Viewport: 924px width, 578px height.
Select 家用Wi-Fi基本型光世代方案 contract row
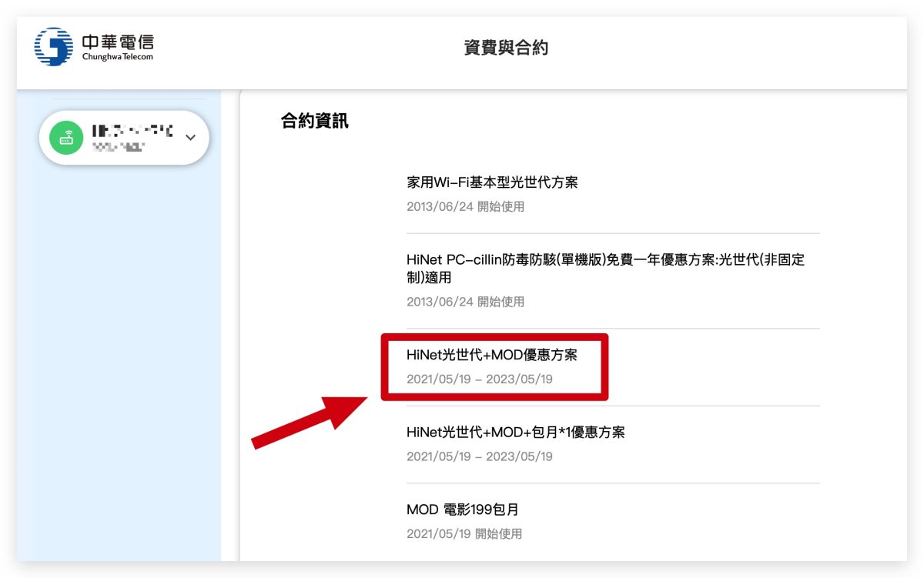click(x=613, y=195)
